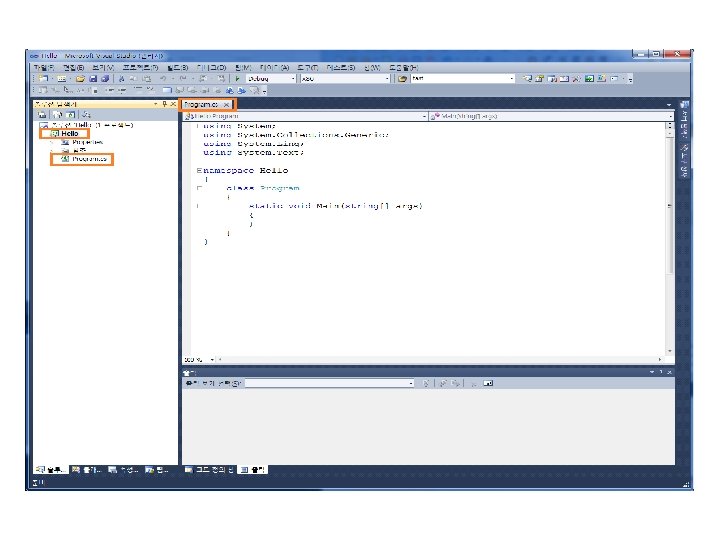720x540 pixels.
Task: Open the File (F) menu
Action: pyautogui.click(x=44, y=68)
